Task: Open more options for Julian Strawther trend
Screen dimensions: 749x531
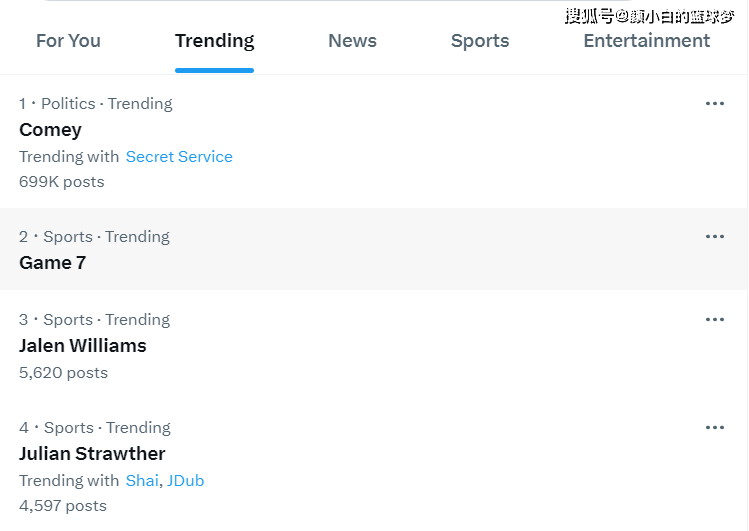Action: coord(715,427)
